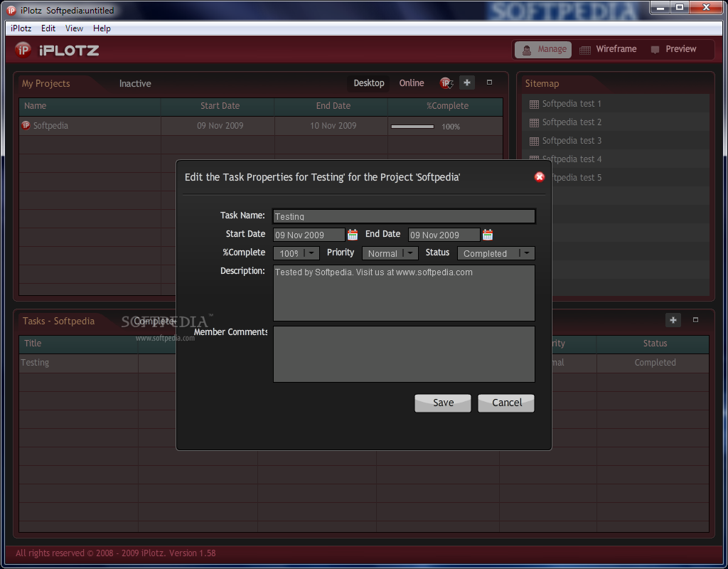Click the End Date field
The width and height of the screenshot is (728, 569).
click(x=444, y=235)
